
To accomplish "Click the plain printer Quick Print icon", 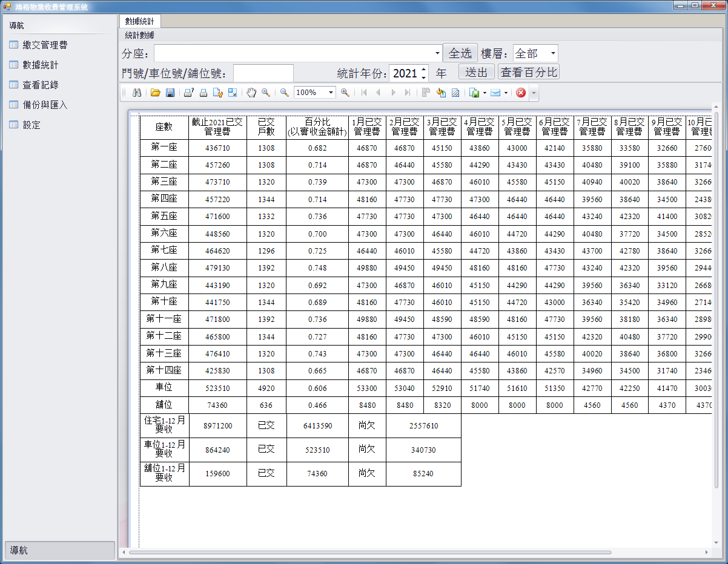I will [x=204, y=93].
